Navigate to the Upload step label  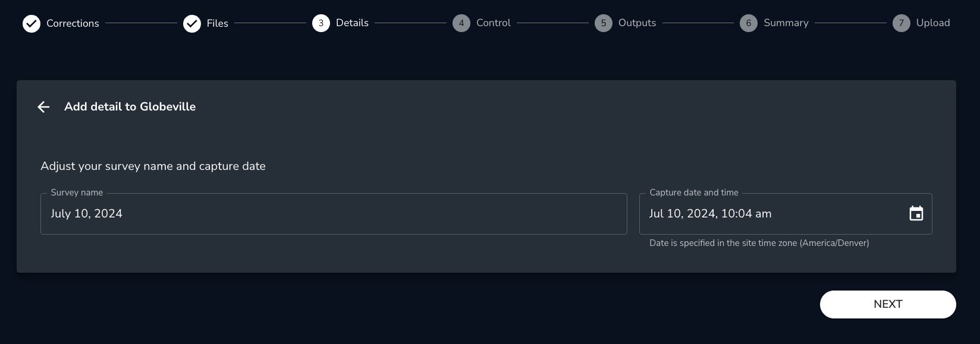point(933,23)
